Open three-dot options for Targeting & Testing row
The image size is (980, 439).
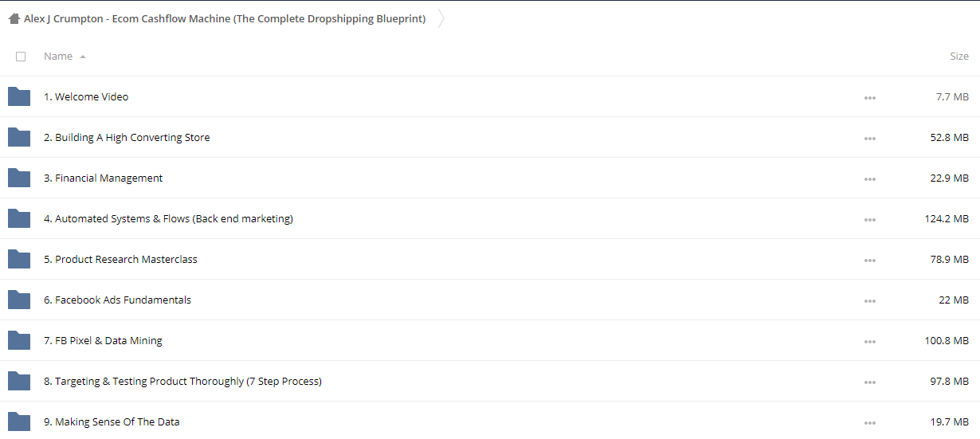tap(870, 382)
